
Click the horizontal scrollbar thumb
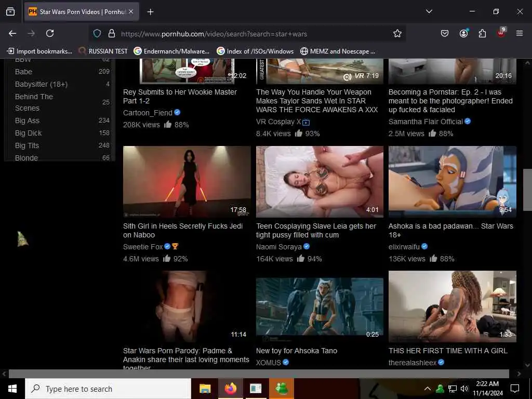(x=259, y=374)
